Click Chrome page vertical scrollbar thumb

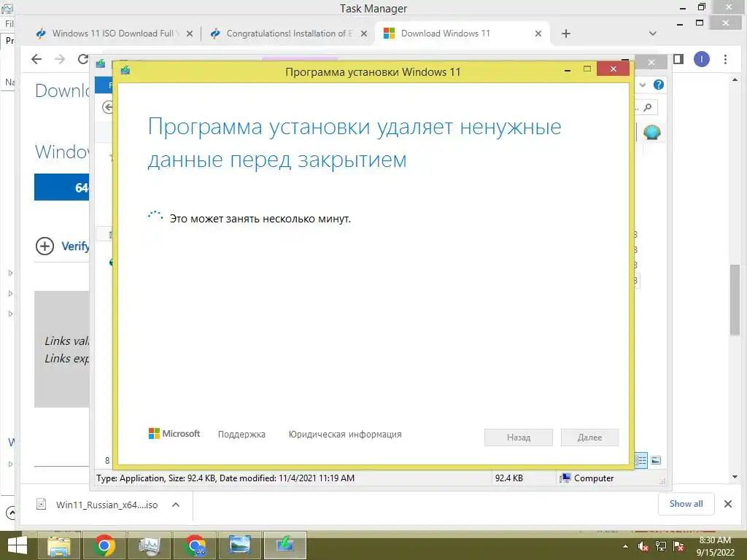click(x=735, y=300)
